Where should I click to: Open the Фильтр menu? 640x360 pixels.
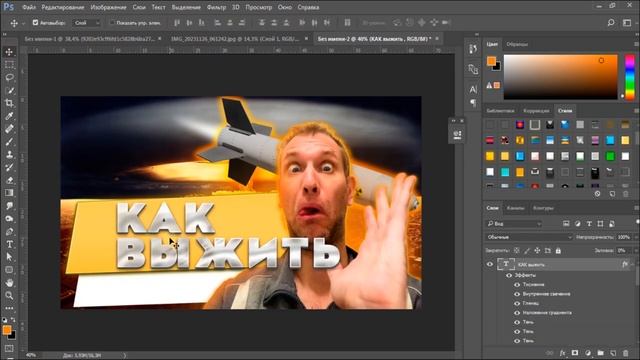coord(216,7)
